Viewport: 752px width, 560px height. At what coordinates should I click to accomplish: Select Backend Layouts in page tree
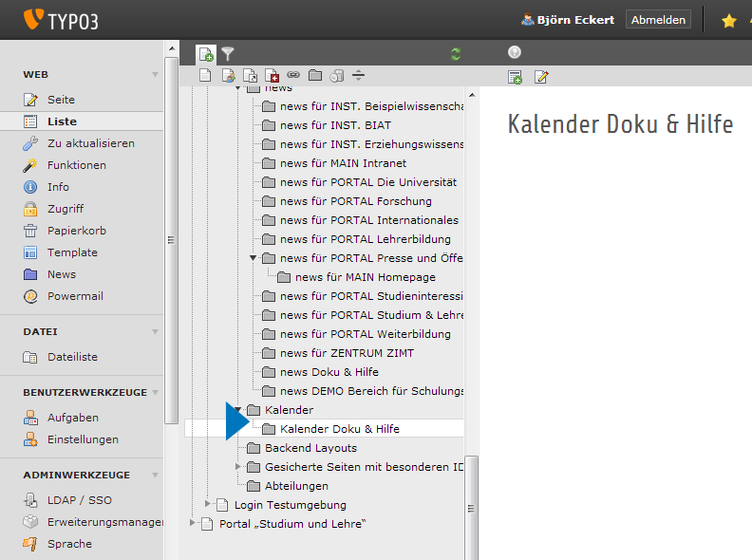click(x=310, y=448)
